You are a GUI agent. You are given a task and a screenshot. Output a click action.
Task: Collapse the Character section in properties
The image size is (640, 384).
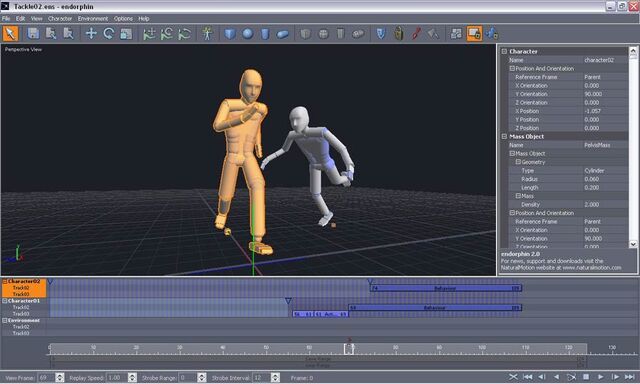[x=504, y=51]
